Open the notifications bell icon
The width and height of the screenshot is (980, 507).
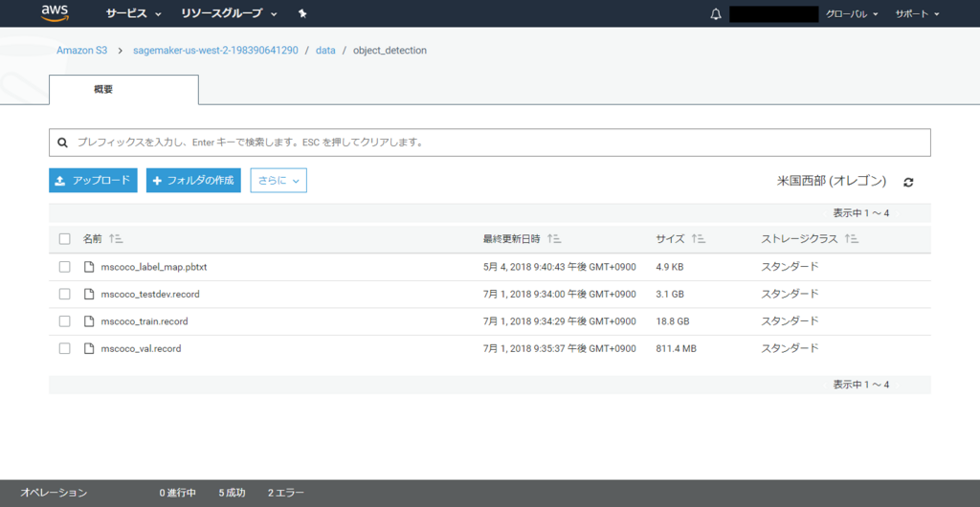716,14
